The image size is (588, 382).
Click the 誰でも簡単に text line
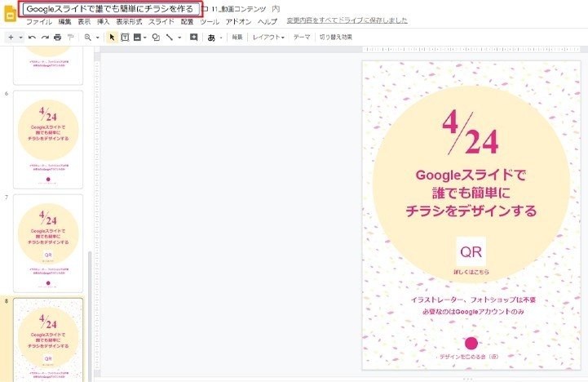pyautogui.click(x=471, y=193)
